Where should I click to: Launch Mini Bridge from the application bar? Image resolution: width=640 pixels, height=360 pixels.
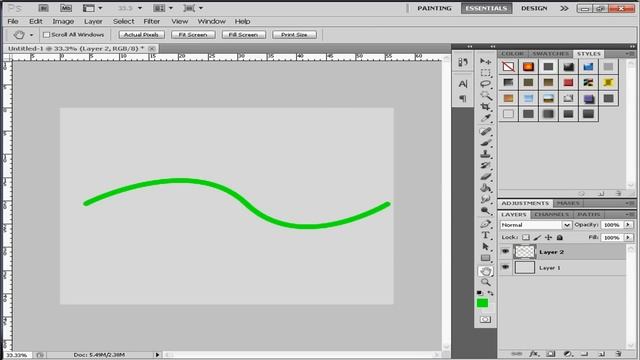tap(66, 8)
